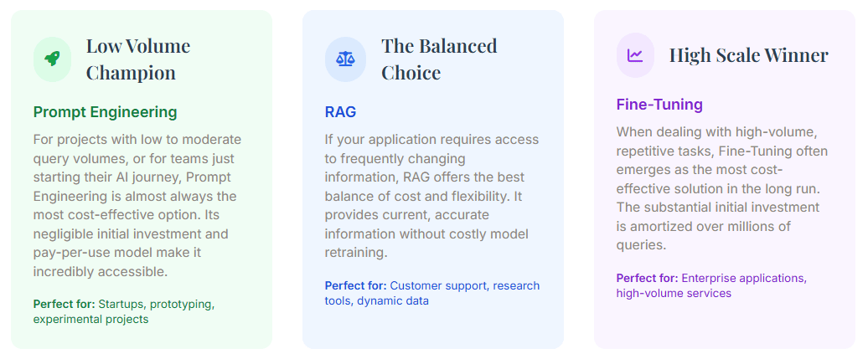This screenshot has width=868, height=359.
Task: Select the "Low Volume Champion" heading
Action: (138, 59)
